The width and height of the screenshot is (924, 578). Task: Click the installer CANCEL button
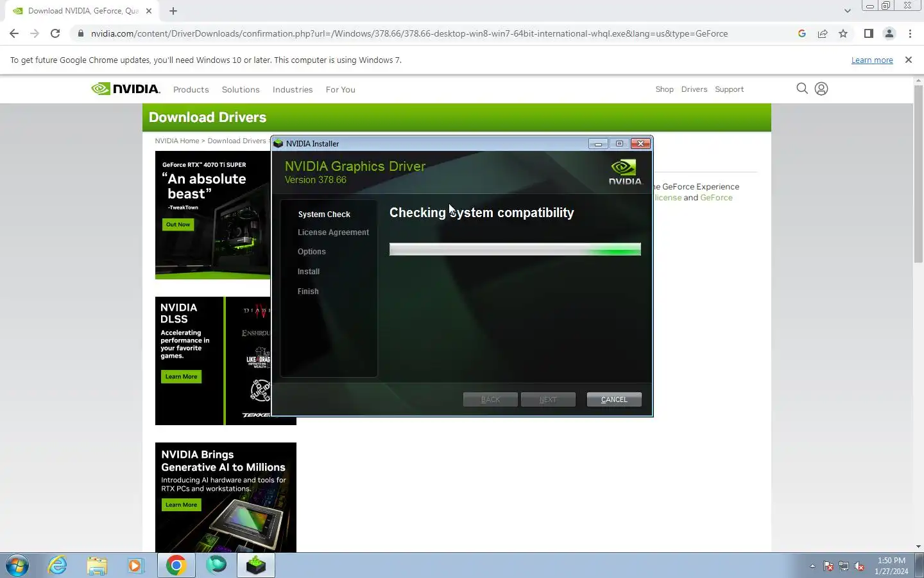coord(614,399)
